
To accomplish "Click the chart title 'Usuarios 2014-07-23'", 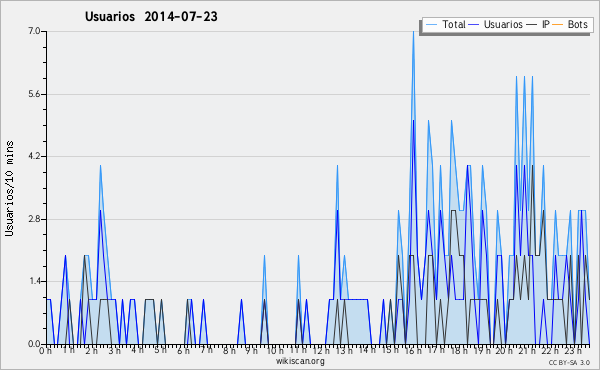I will click(x=151, y=16).
